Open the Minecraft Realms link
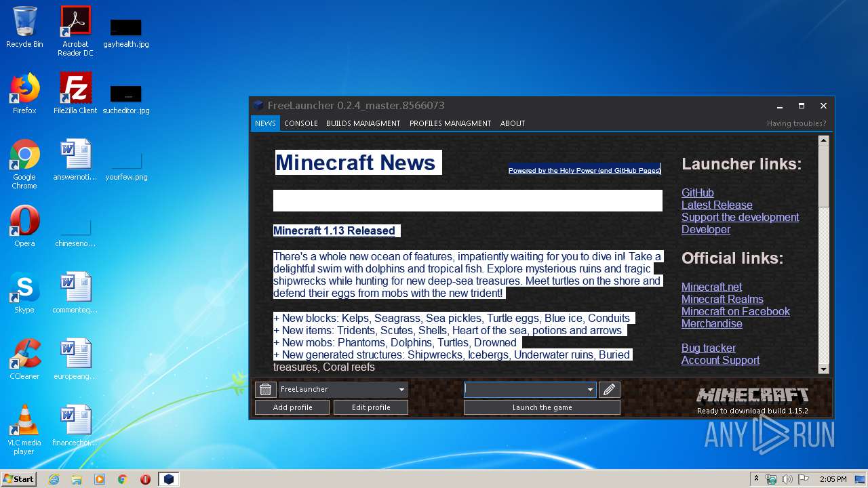 coord(722,299)
